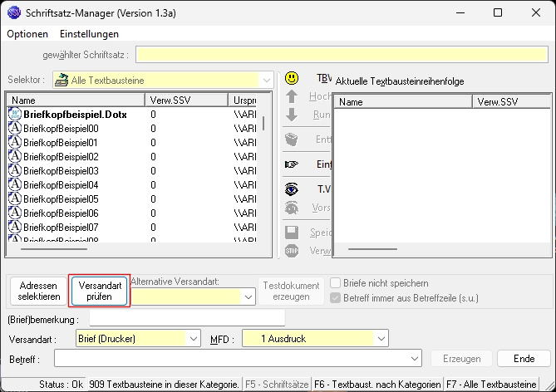Screen dimensions: 556x392
Task: Sort list by the Verw.SSV column header
Action: click(x=185, y=100)
